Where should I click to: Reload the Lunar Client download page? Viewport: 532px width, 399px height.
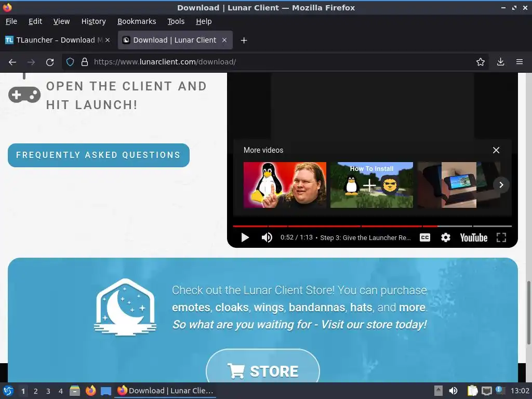(x=50, y=62)
